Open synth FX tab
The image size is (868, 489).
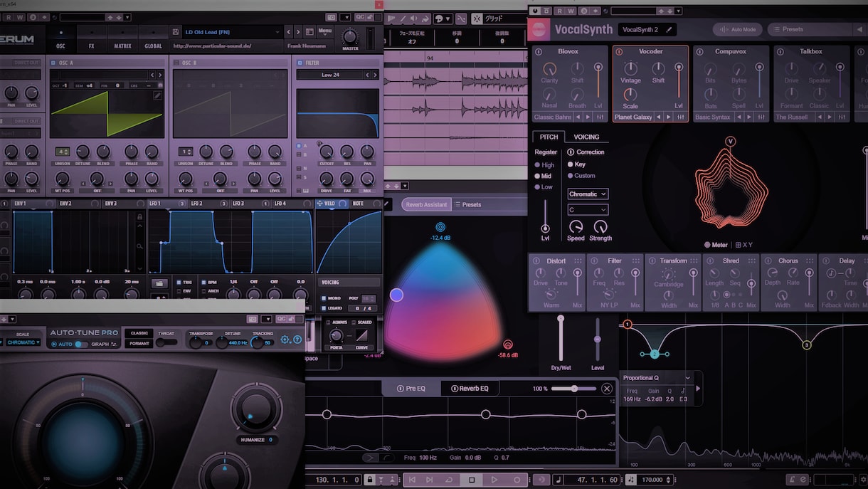point(91,38)
